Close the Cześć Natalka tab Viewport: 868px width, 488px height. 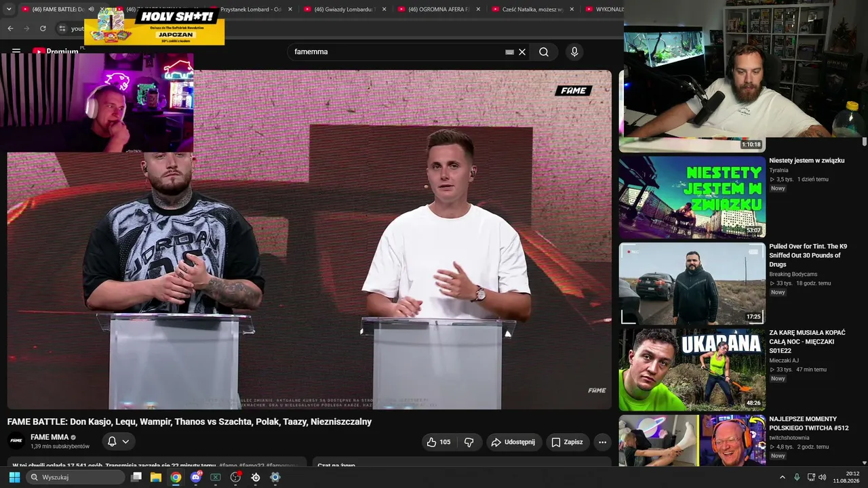tap(572, 9)
